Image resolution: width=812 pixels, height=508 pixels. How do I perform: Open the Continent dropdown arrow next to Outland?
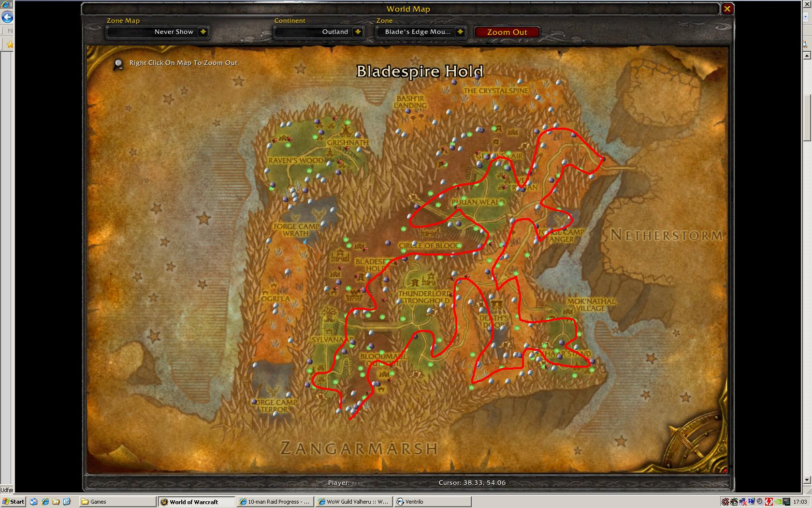358,32
